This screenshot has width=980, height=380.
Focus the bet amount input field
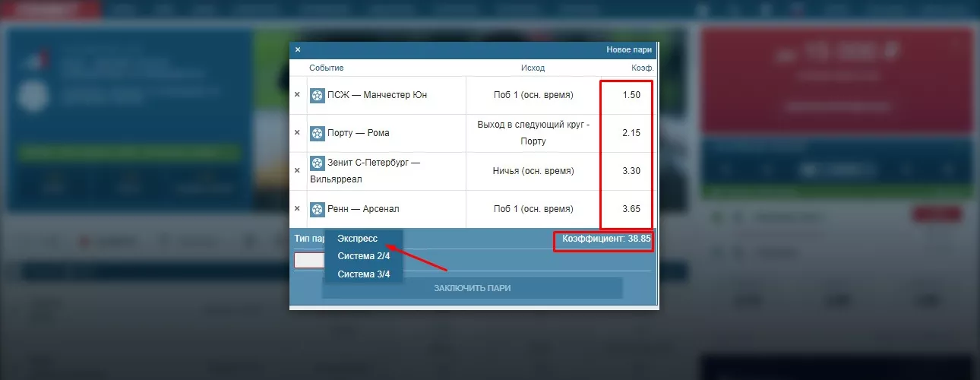pos(308,261)
